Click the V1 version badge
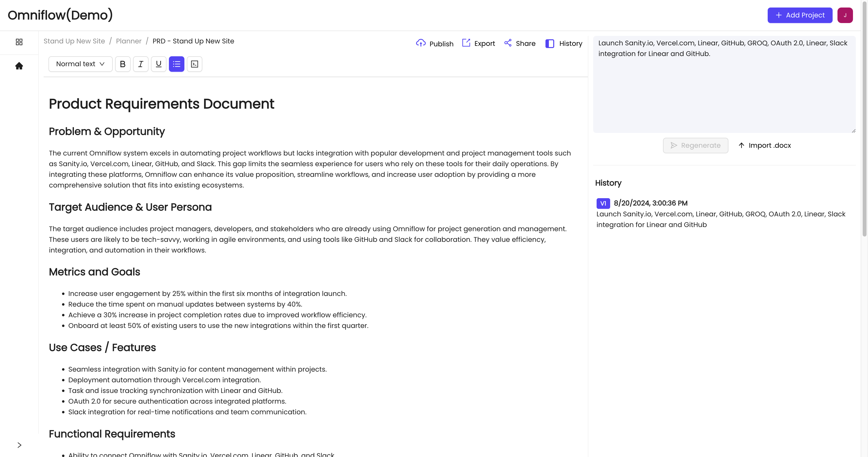The height and width of the screenshot is (457, 868). [x=603, y=203]
